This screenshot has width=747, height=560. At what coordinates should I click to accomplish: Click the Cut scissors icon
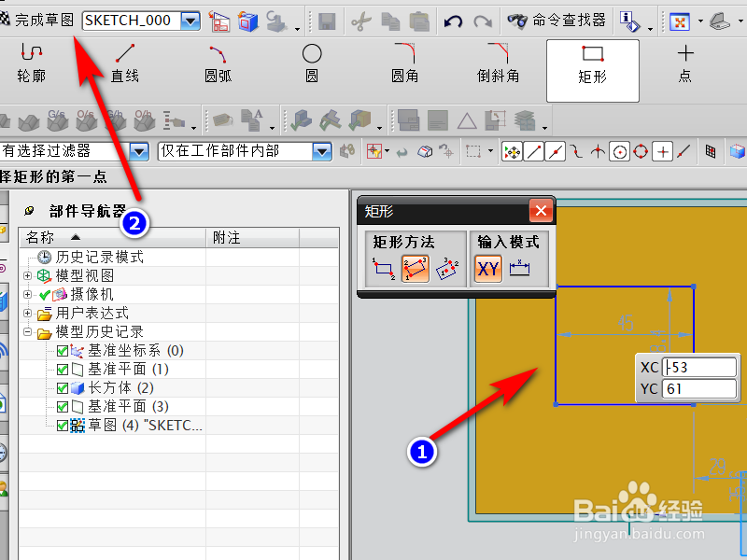click(x=361, y=21)
